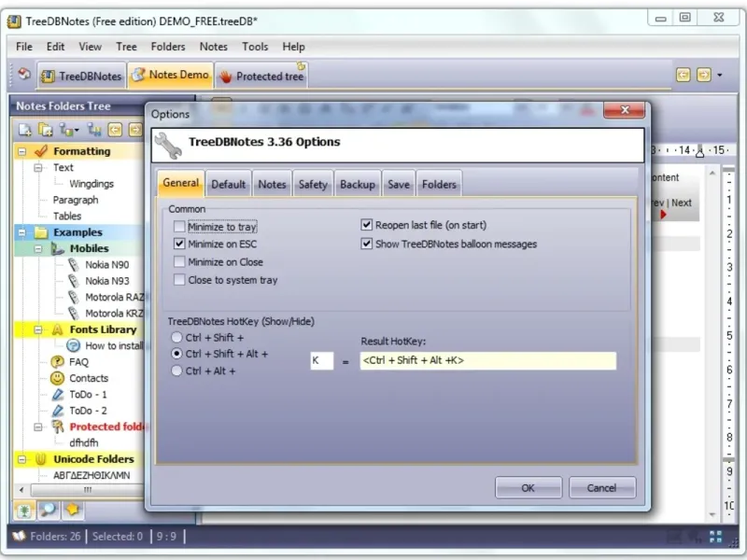The width and height of the screenshot is (747, 560).
Task: Click the keys icon beside Protected folder
Action: pos(58,427)
